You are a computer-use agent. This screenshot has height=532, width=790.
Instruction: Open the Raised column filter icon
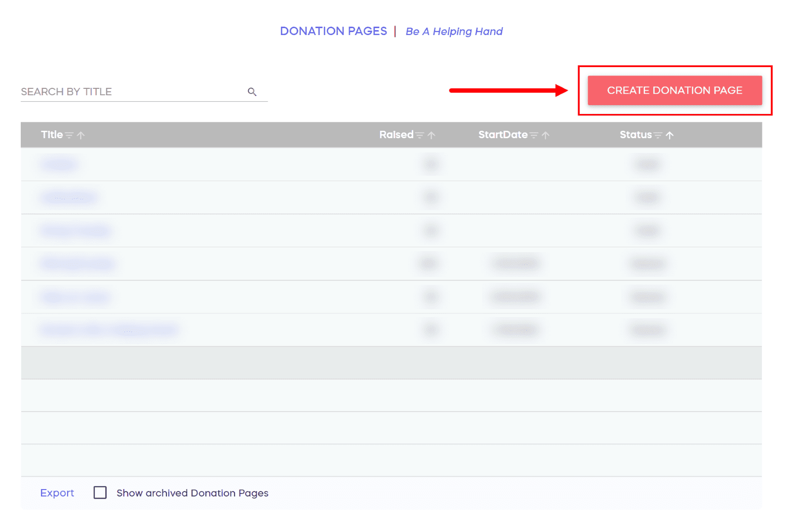[420, 135]
